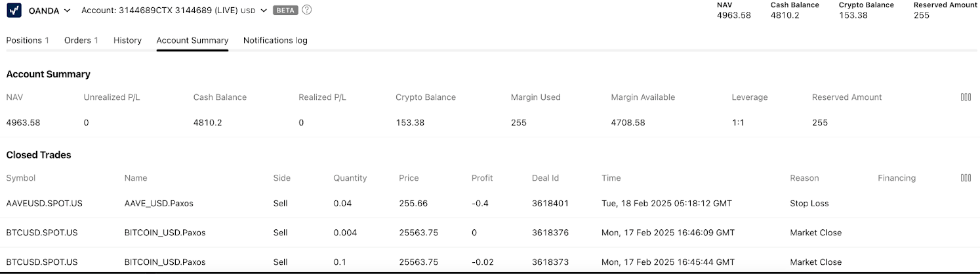Sort closed trades by Profit column
Screen dimensions: 980x274
[482, 178]
